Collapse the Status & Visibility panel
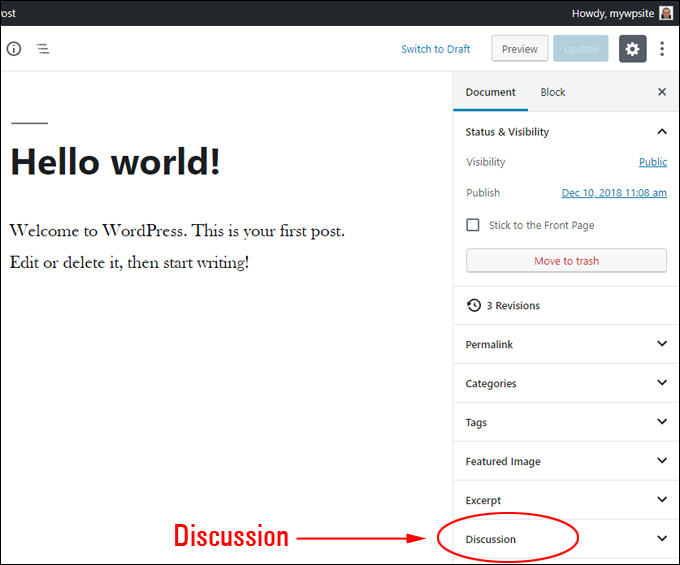The width and height of the screenshot is (680, 565). 662,131
